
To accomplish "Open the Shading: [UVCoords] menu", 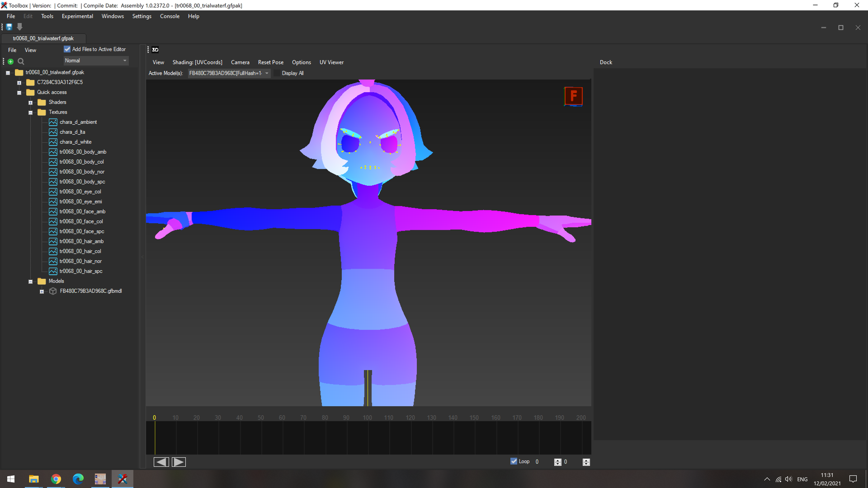I will tap(198, 62).
